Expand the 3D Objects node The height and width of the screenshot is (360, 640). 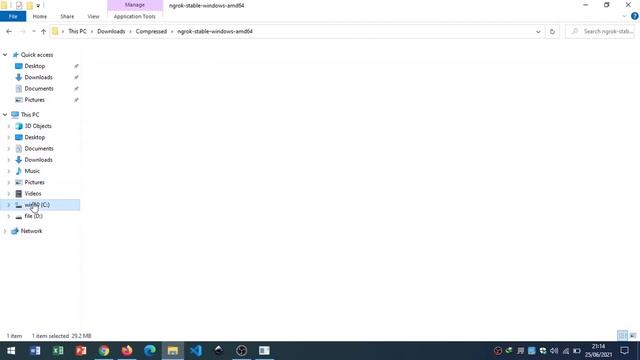pos(9,126)
